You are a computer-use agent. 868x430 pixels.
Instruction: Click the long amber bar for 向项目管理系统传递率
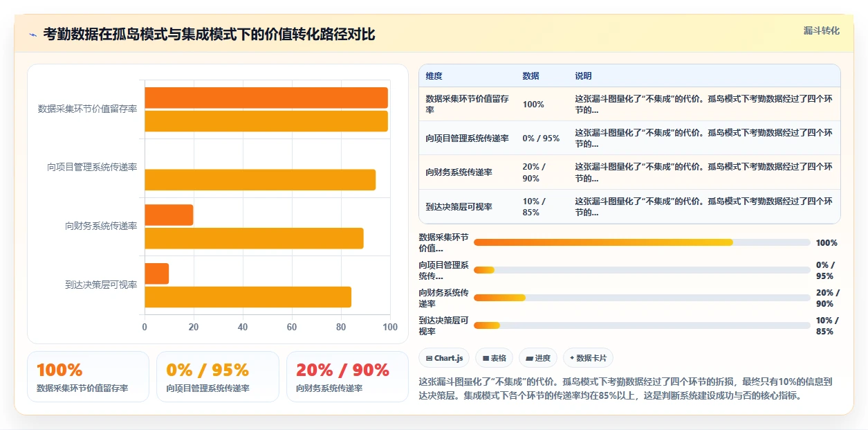tap(260, 180)
